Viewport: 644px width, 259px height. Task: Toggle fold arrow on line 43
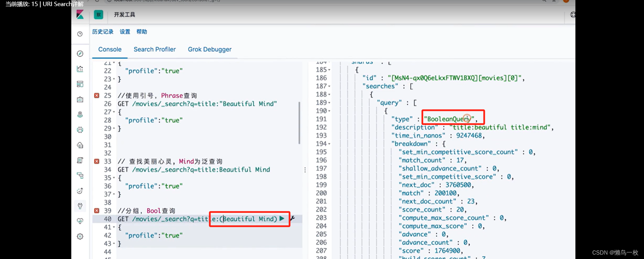click(x=114, y=244)
